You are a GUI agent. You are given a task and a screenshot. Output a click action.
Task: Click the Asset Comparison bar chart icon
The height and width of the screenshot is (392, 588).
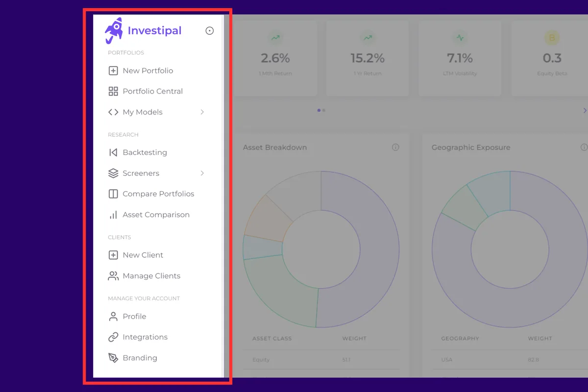click(x=113, y=215)
